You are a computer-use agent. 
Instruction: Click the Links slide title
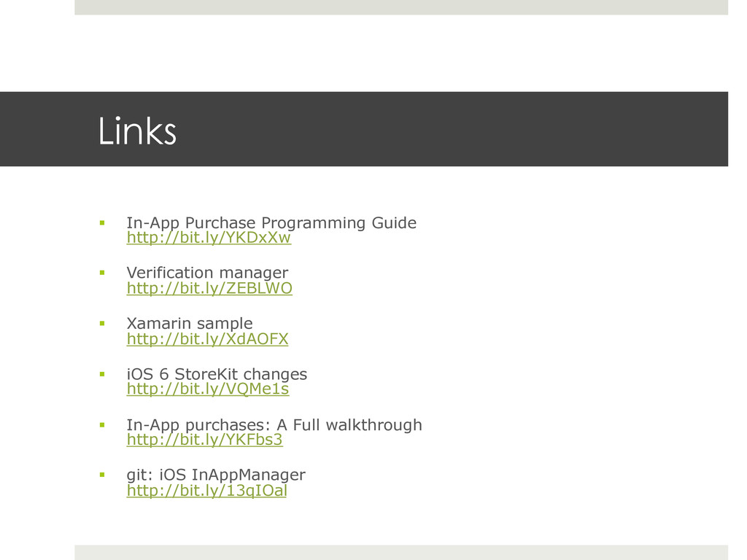[x=137, y=131]
